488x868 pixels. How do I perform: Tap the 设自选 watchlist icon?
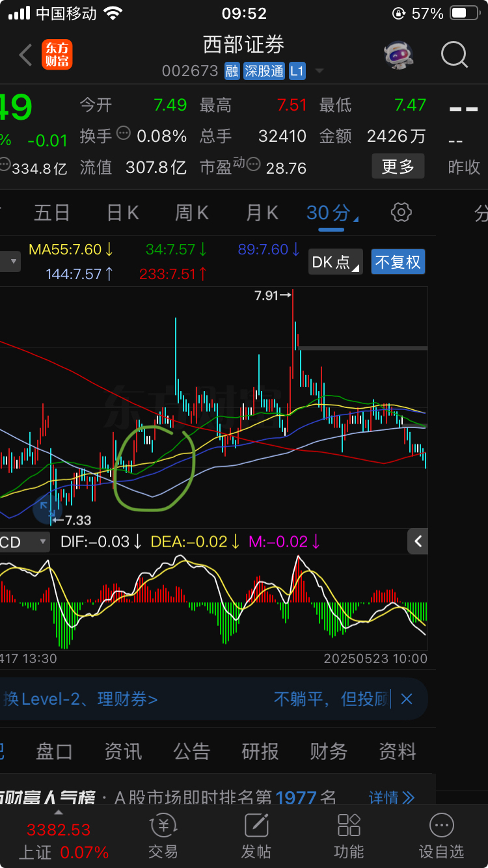442,837
